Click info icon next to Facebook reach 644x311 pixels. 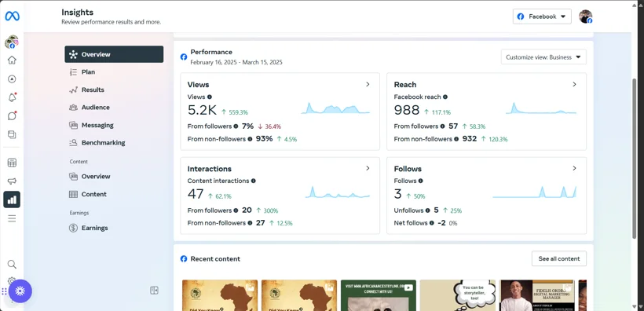click(x=445, y=97)
